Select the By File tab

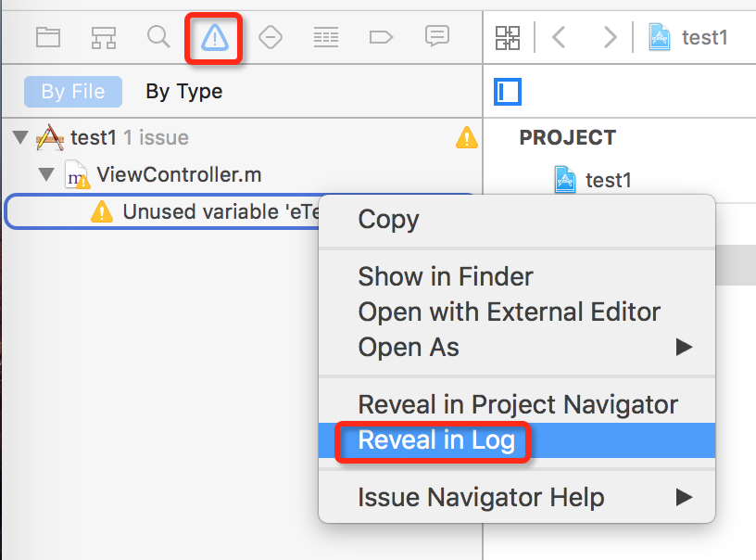[71, 91]
